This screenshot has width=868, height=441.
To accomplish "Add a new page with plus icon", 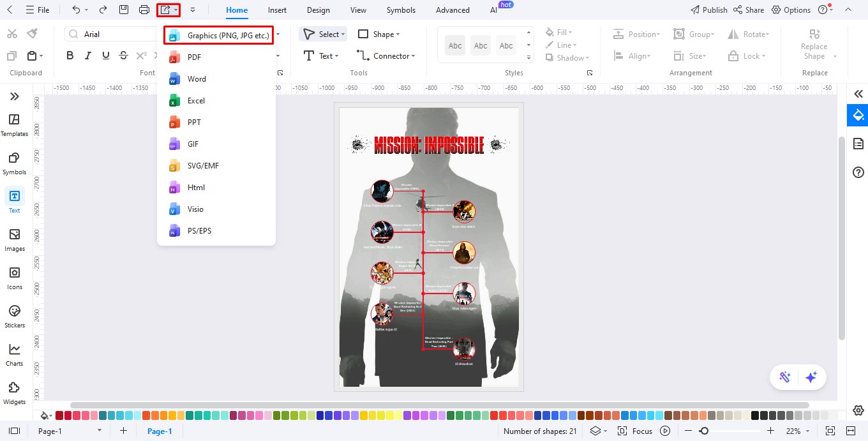I will (x=124, y=431).
